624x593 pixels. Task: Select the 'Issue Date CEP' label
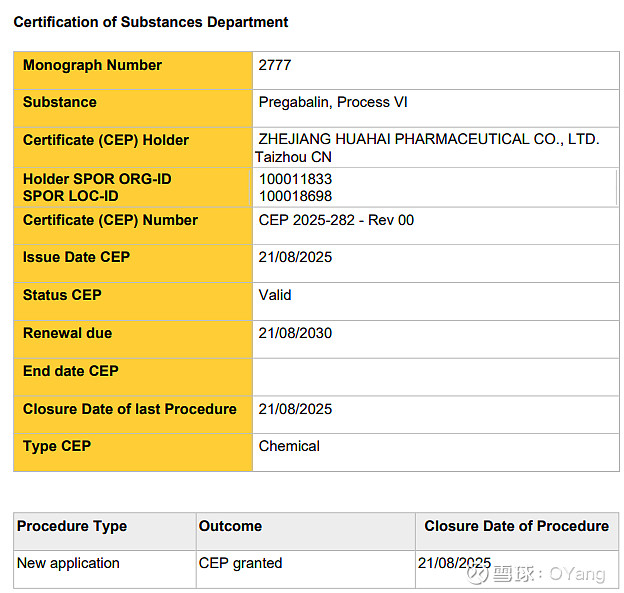[x=76, y=257]
